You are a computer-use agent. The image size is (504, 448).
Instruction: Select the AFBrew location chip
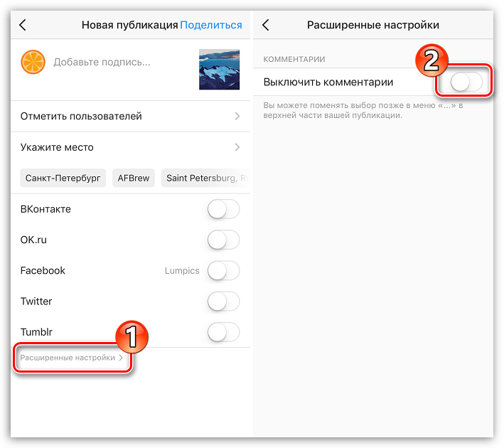point(134,178)
